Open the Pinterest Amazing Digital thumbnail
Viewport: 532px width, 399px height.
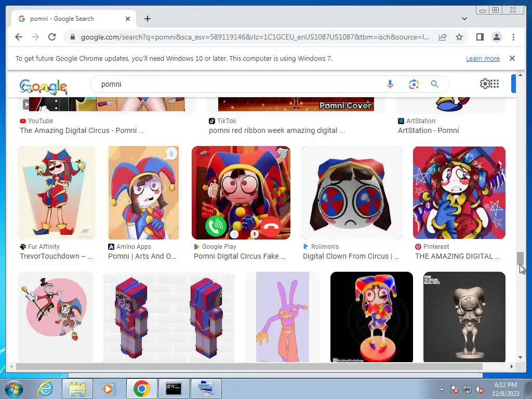[459, 193]
